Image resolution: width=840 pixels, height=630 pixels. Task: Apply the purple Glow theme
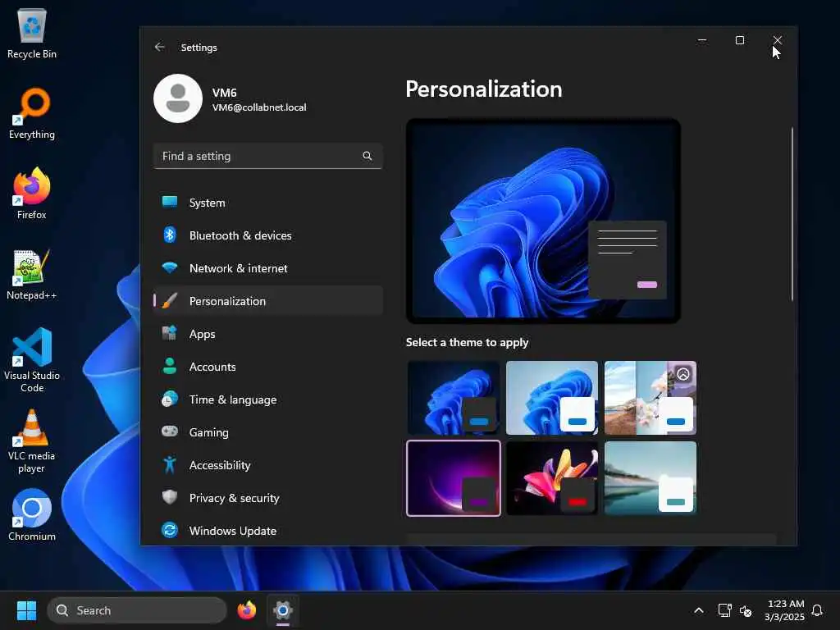[x=453, y=478]
